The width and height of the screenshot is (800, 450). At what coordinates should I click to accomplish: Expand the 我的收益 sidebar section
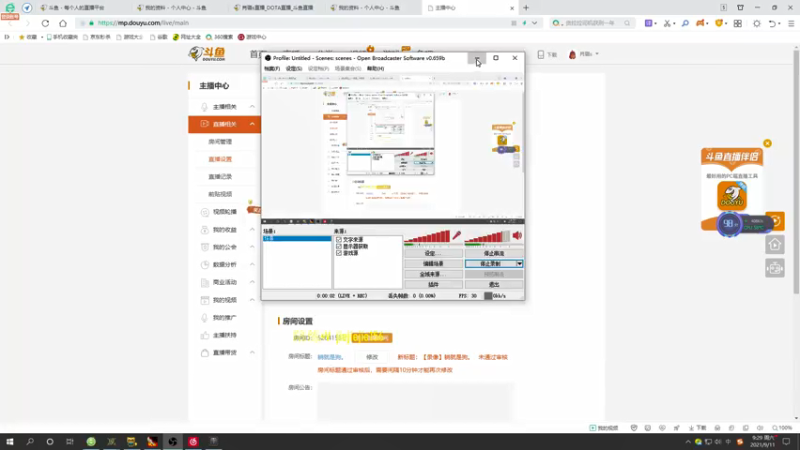coord(252,230)
